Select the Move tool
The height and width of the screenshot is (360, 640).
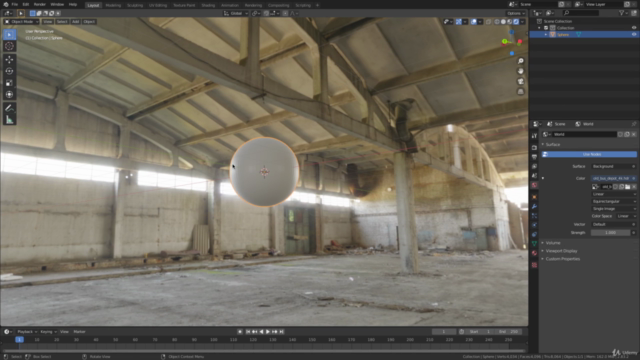[9, 59]
